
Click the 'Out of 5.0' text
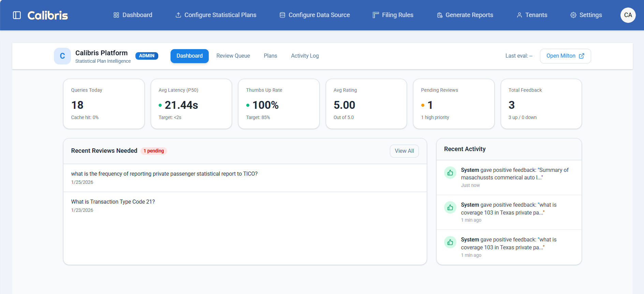pos(343,117)
